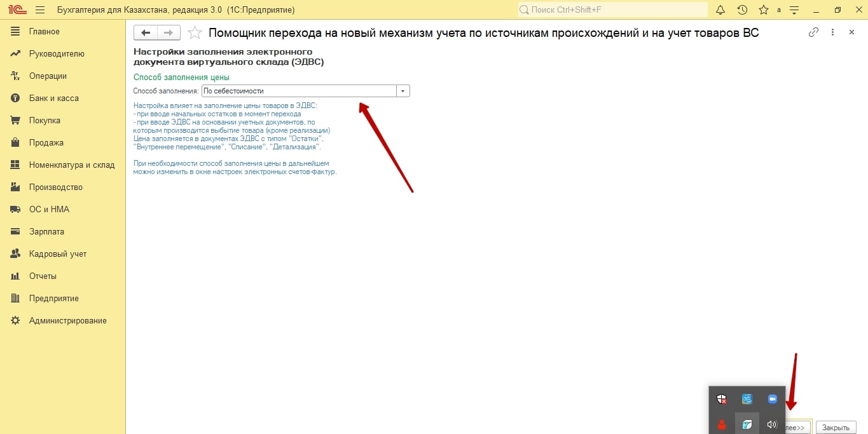Open the notifications bell icon
The height and width of the screenshot is (434, 868).
pyautogui.click(x=720, y=10)
